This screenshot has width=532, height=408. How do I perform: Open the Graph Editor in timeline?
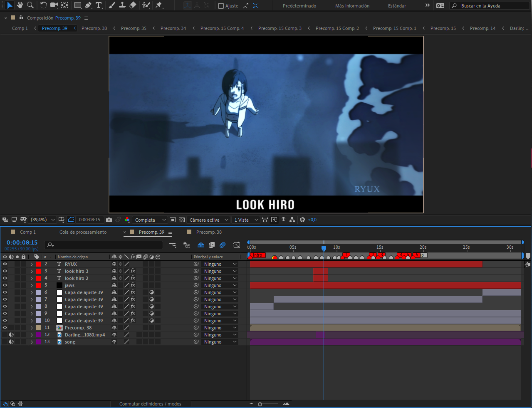click(x=237, y=245)
